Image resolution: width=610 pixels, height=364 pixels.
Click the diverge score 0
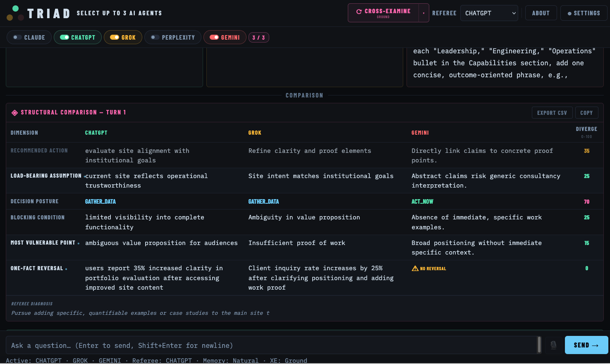pyautogui.click(x=586, y=268)
